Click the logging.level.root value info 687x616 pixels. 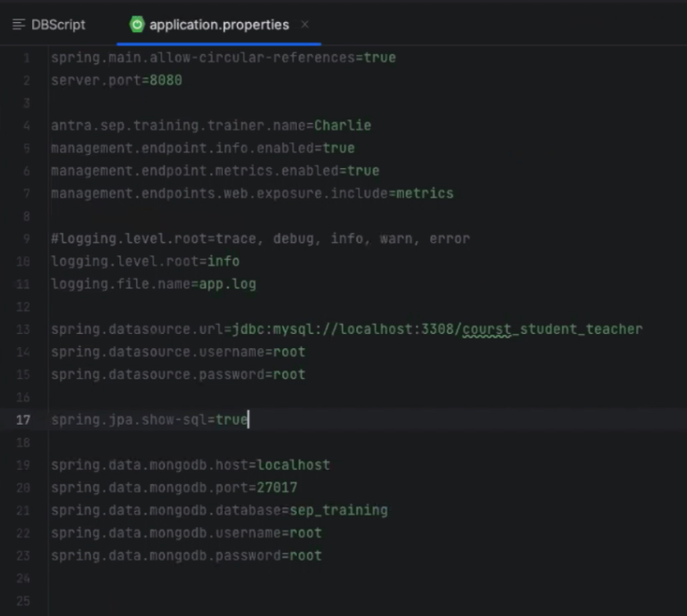pos(223,262)
